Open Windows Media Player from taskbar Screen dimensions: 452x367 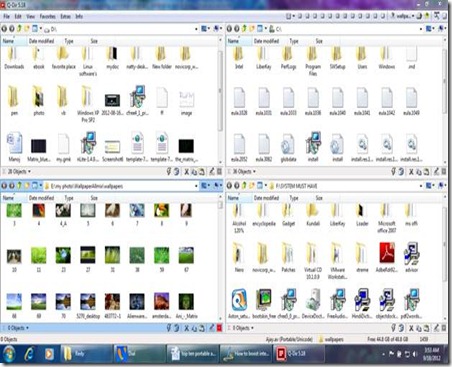tap(49, 354)
